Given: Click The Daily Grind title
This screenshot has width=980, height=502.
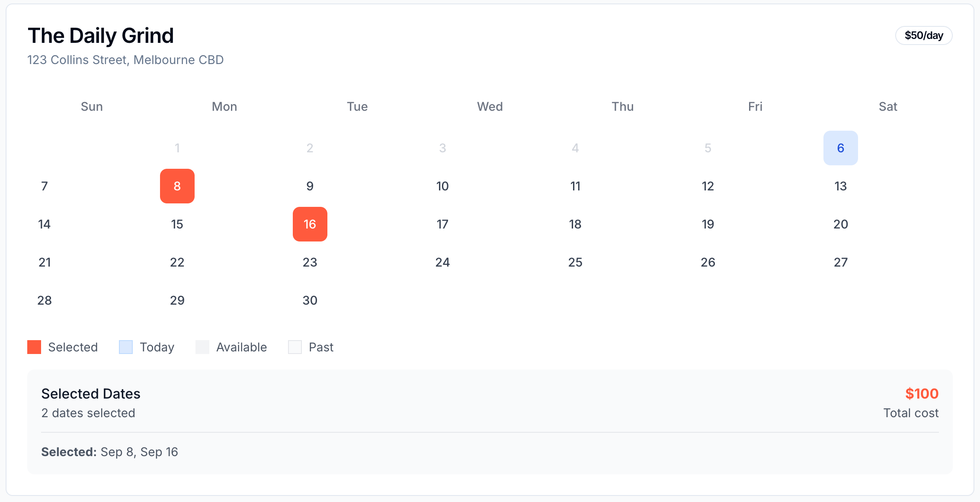Looking at the screenshot, I should 100,35.
